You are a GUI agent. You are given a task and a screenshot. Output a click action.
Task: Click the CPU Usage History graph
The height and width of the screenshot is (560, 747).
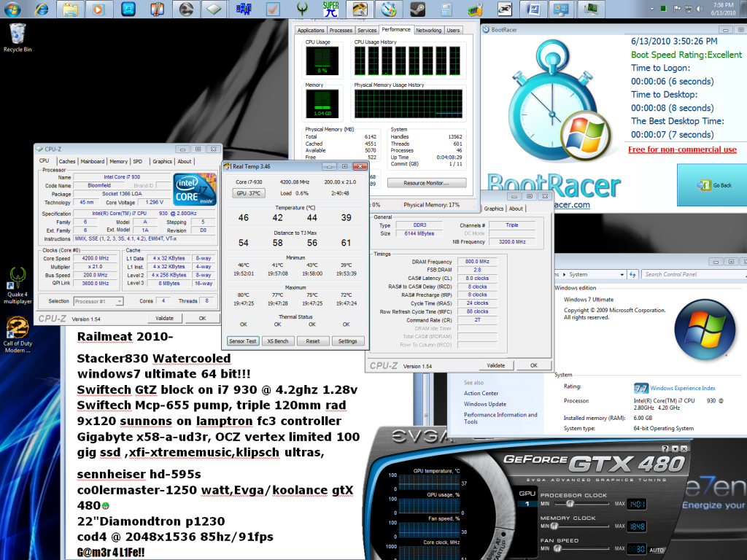pos(407,61)
